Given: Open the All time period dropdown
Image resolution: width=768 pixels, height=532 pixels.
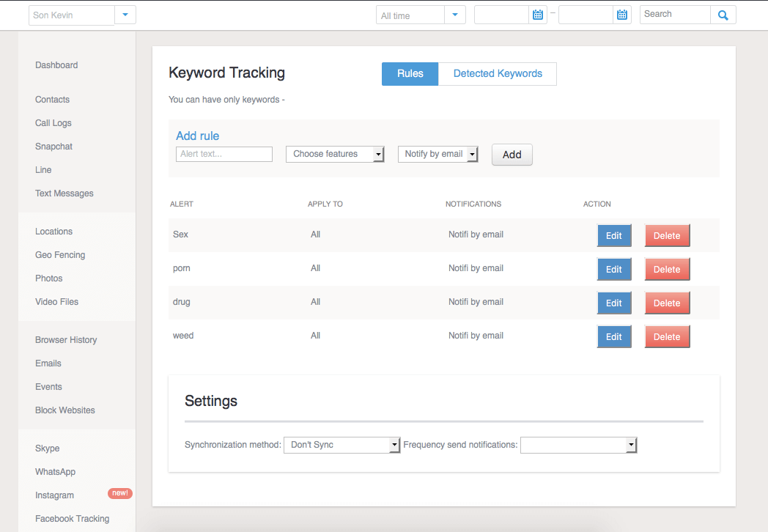Looking at the screenshot, I should click(455, 14).
